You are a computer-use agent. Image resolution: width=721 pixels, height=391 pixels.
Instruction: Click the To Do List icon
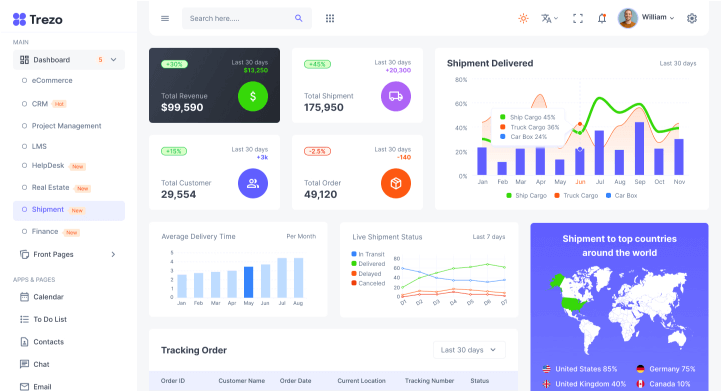click(24, 319)
